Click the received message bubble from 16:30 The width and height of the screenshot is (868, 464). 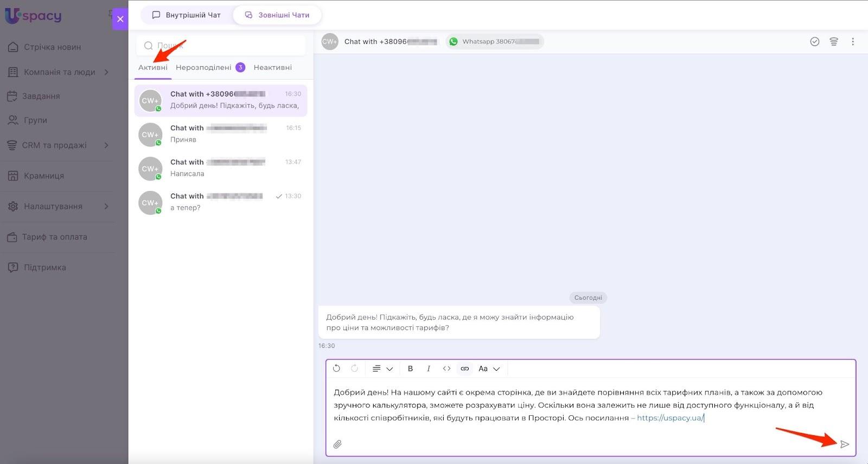tap(459, 323)
